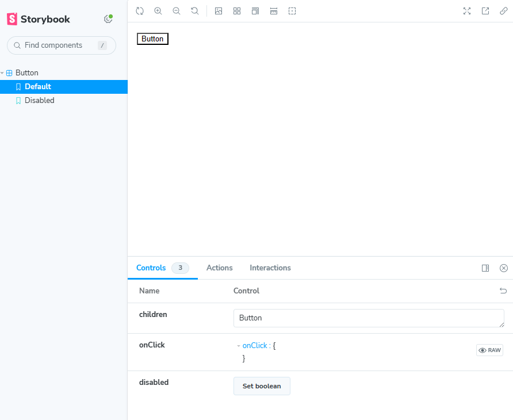Open the Disabled story
The image size is (513, 420).
[x=64, y=101]
